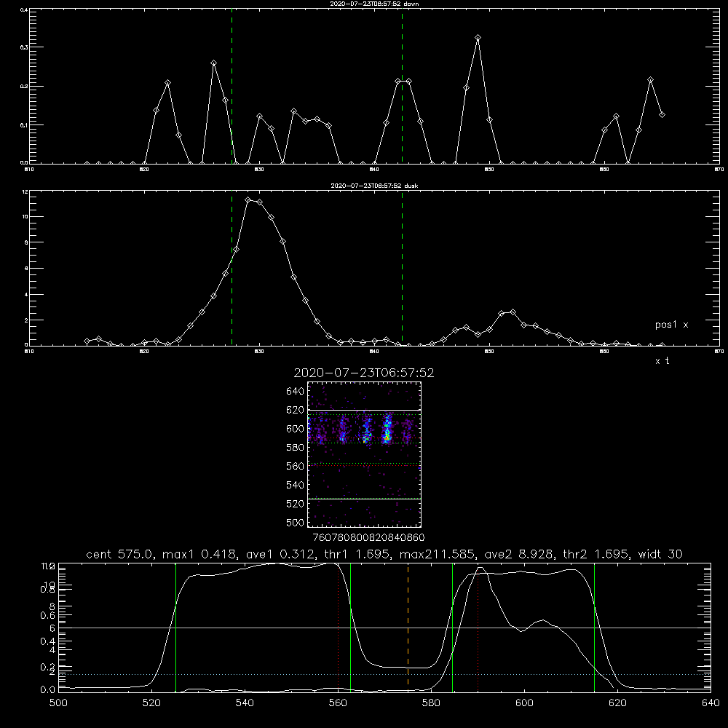The height and width of the screenshot is (728, 728).
Task: Click the 'x t' label
Action: (x=662, y=361)
